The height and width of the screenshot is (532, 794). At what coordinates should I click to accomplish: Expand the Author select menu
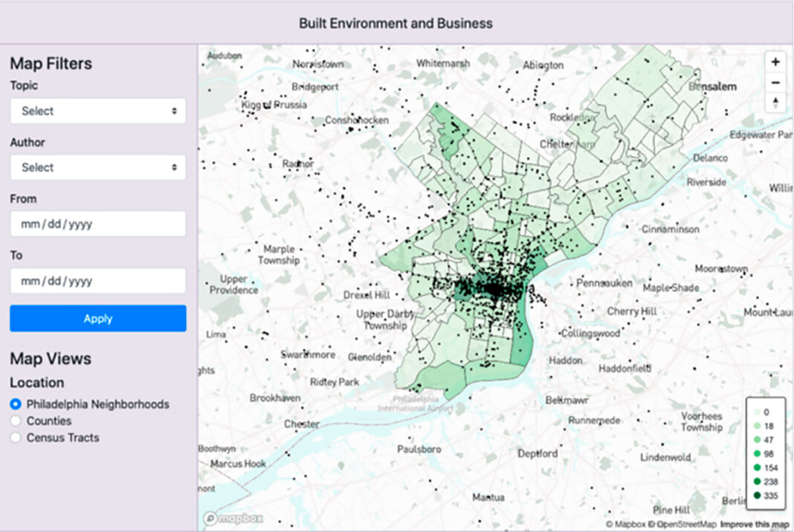coord(97,167)
